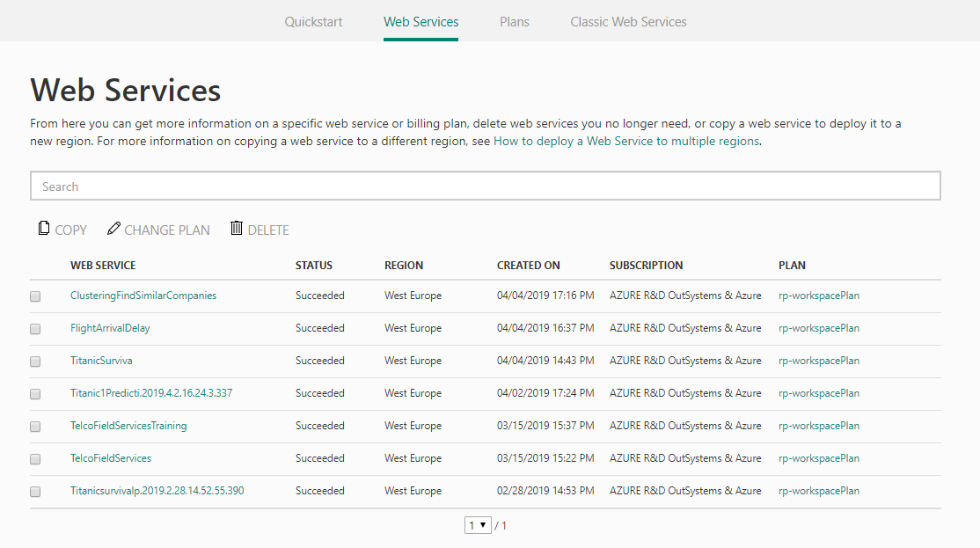Click the Copy icon in the toolbar
This screenshot has height=548, width=980.
coord(44,229)
